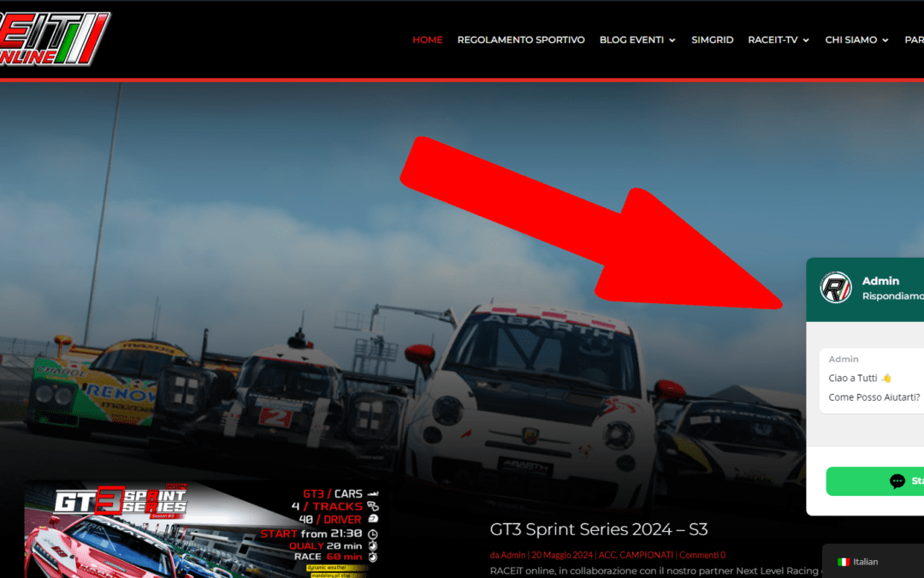This screenshot has height=578, width=924.
Task: Click the Italian flag icon
Action: click(x=844, y=562)
